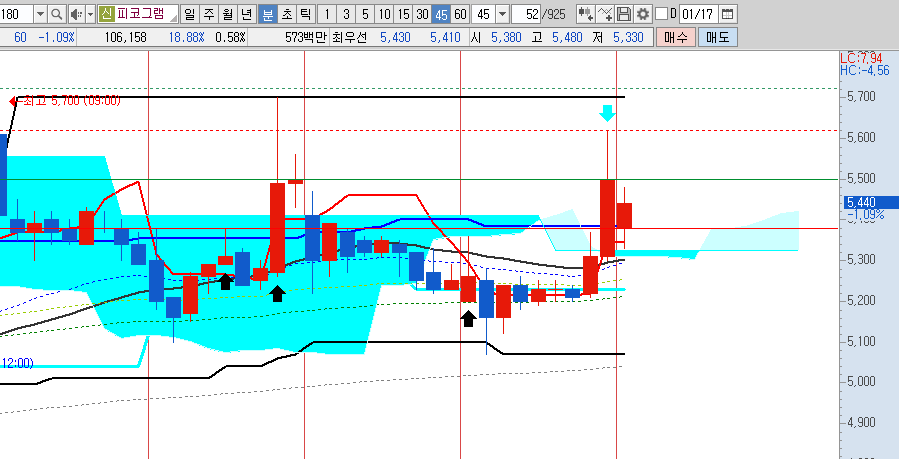Image resolution: width=899 pixels, height=459 pixels.
Task: Switch to monthly chart 월
Action: point(227,13)
